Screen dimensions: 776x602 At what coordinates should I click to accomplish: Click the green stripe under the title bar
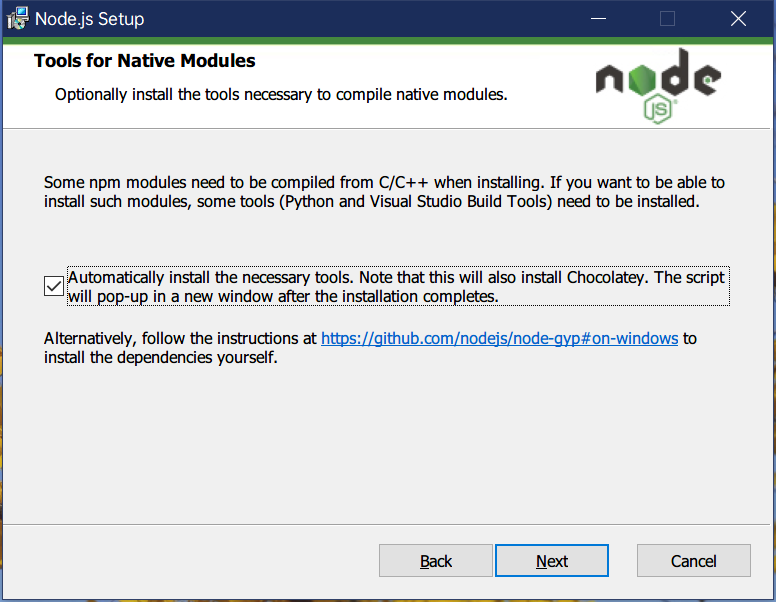300,41
